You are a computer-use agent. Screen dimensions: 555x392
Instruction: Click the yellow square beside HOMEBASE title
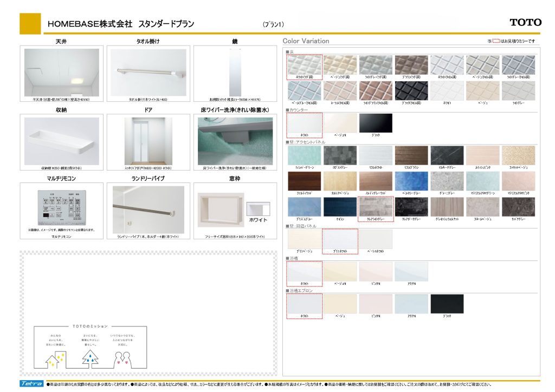coord(30,23)
